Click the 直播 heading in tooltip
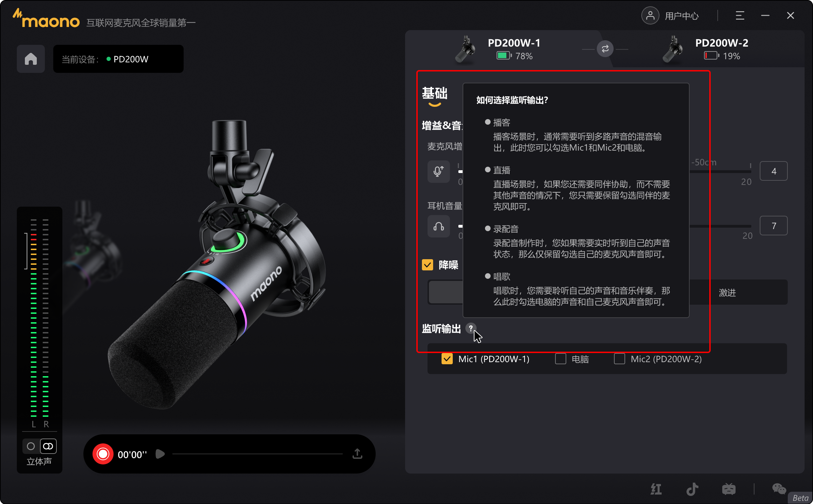The width and height of the screenshot is (813, 504). click(501, 170)
